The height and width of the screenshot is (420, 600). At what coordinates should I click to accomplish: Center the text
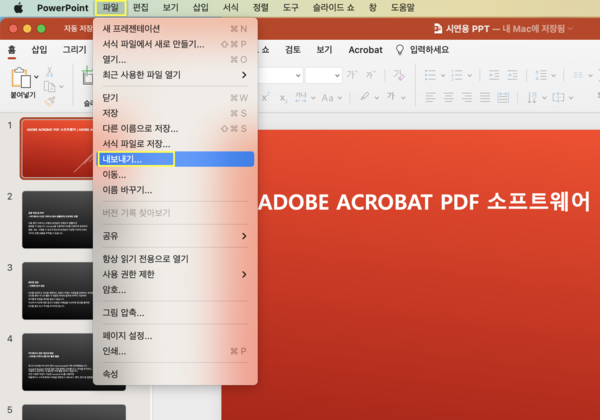[448, 98]
